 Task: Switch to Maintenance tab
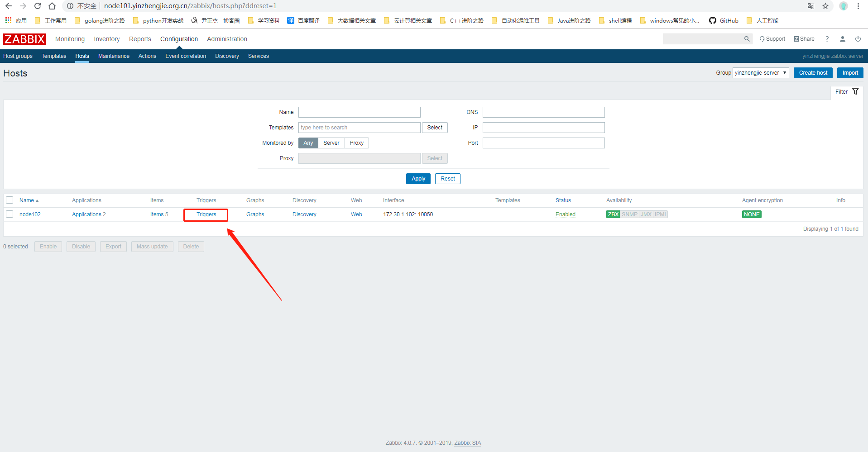pos(114,56)
